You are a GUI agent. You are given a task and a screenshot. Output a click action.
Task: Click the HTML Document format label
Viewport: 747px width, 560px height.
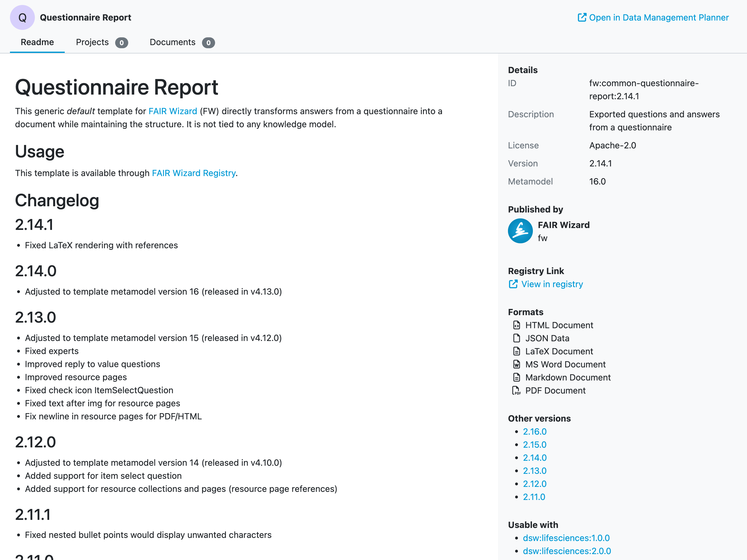pos(559,325)
